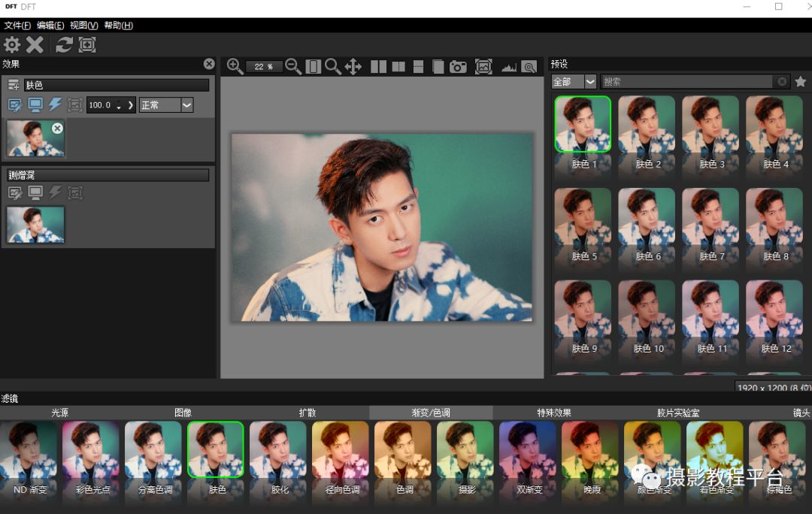The image size is (812, 514).
Task: Switch to the 特殊效果 filter tab
Action: pyautogui.click(x=554, y=413)
